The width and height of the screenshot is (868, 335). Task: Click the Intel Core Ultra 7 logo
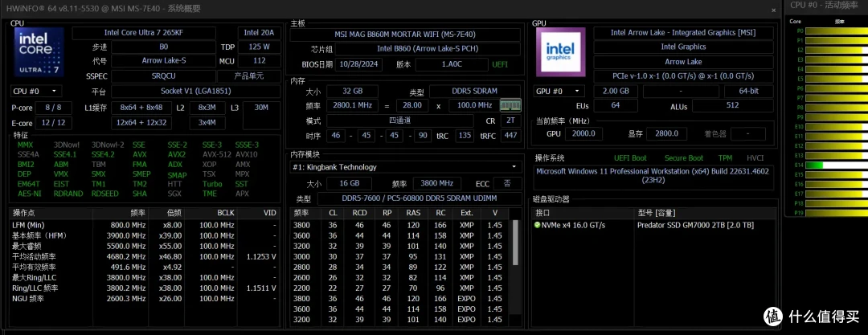click(x=39, y=52)
